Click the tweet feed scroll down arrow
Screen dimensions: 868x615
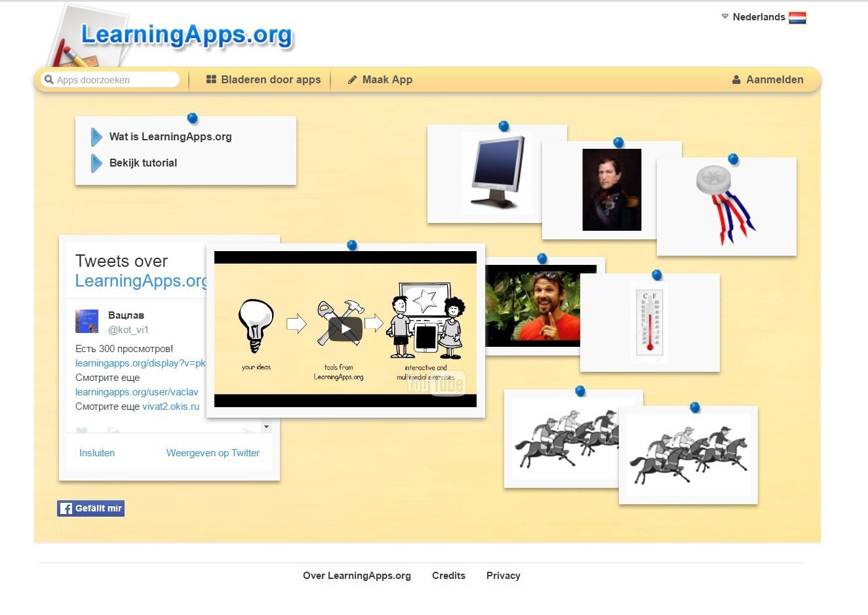[x=266, y=427]
